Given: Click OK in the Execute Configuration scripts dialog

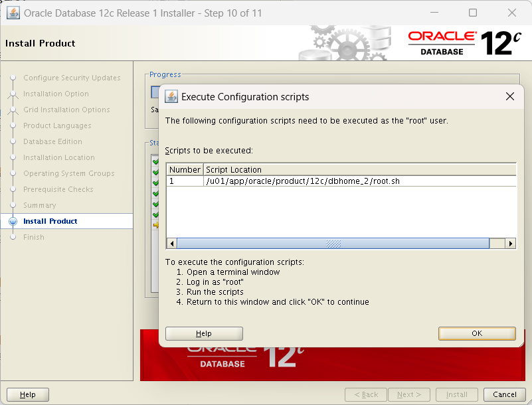Looking at the screenshot, I should point(477,333).
